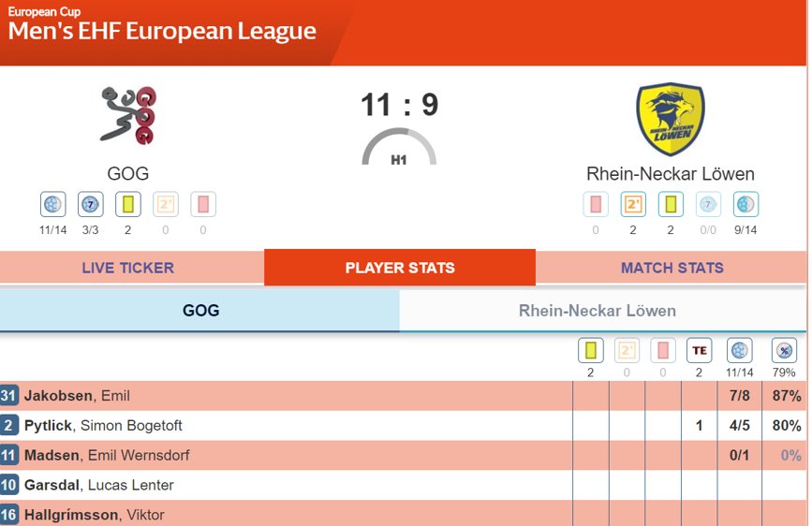This screenshot has height=526, width=812.
Task: Select the Player Stats tab
Action: point(400,268)
